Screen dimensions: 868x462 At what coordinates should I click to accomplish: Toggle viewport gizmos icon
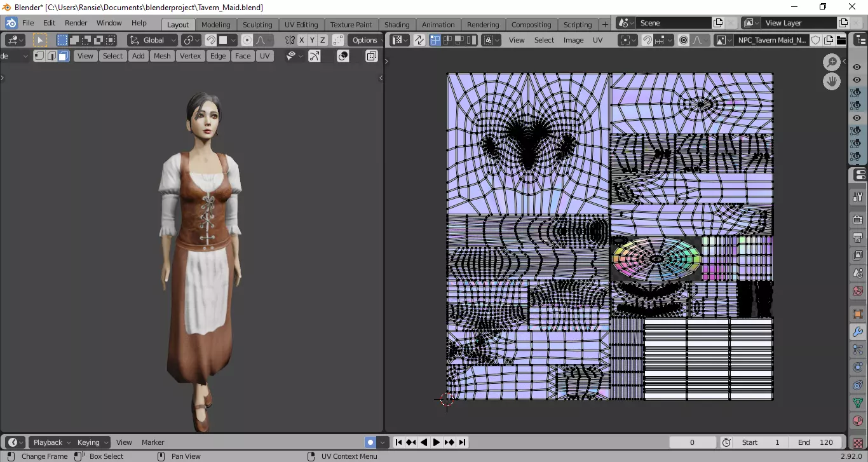(x=315, y=56)
